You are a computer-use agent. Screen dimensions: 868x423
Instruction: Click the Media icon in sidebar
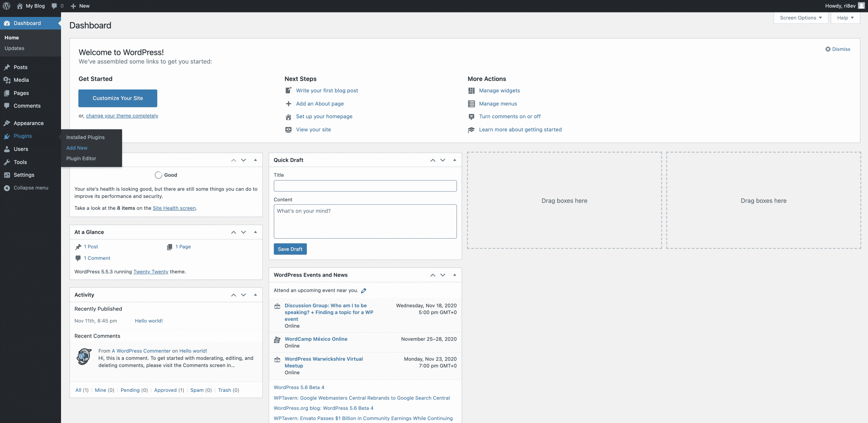7,80
